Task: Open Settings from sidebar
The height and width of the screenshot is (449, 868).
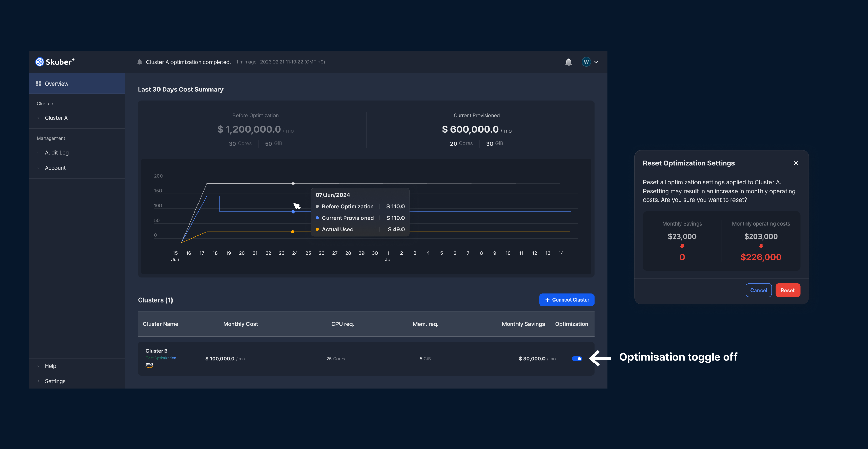Action: coord(55,381)
